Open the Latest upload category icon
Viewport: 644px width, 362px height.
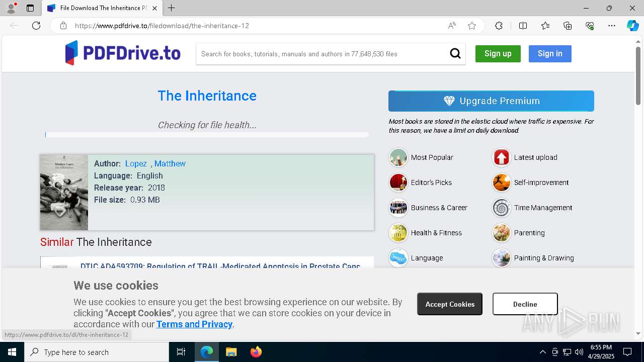[502, 157]
